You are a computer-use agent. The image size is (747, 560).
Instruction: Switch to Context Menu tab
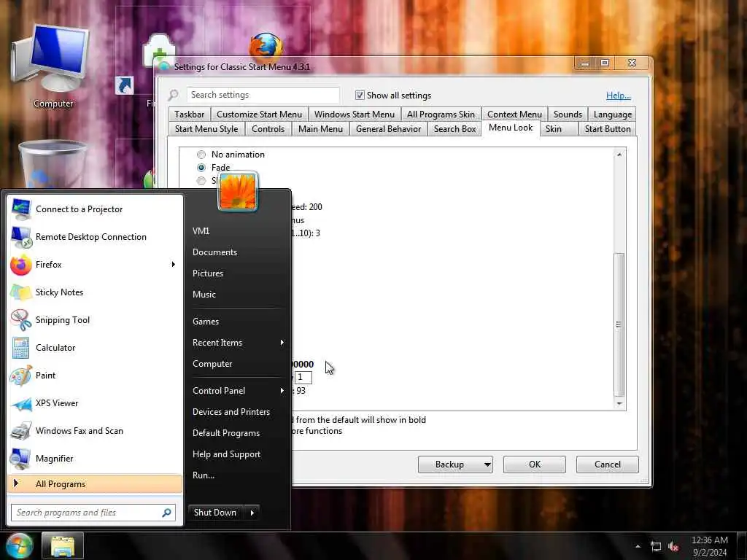(514, 114)
